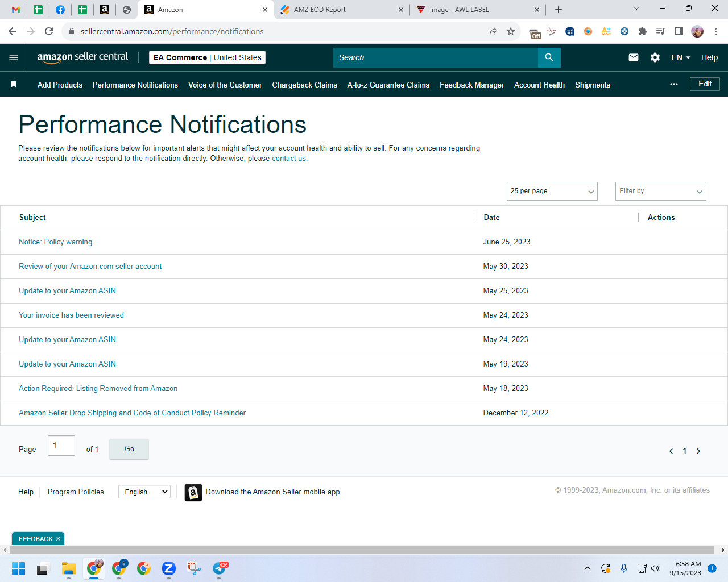
Task: Switch to the AMZ EOD Report tab
Action: pos(341,10)
